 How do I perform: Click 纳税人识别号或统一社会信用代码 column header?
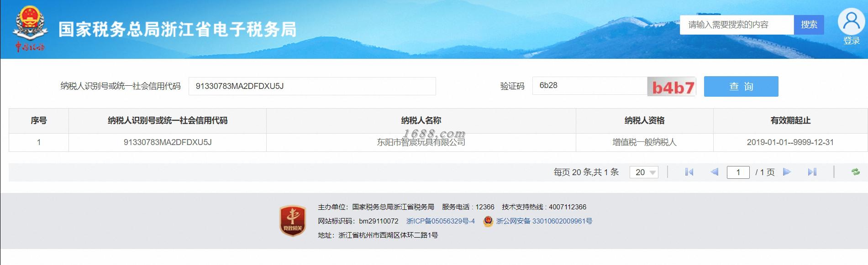coord(168,120)
